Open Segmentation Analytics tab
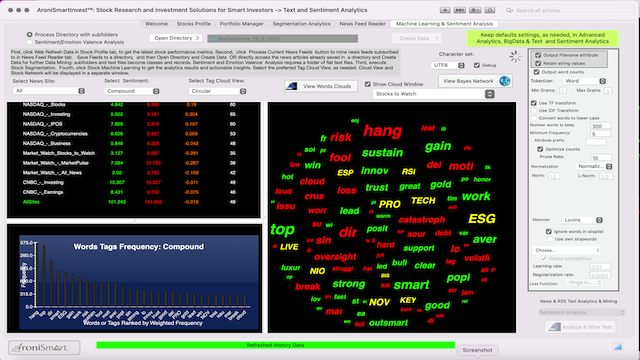The width and height of the screenshot is (640, 360). click(302, 24)
